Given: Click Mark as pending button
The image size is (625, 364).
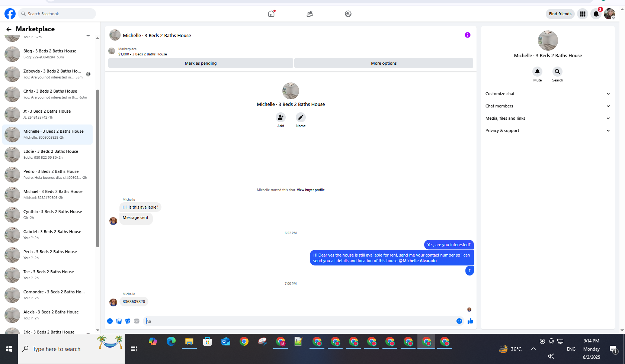Looking at the screenshot, I should coord(201,63).
